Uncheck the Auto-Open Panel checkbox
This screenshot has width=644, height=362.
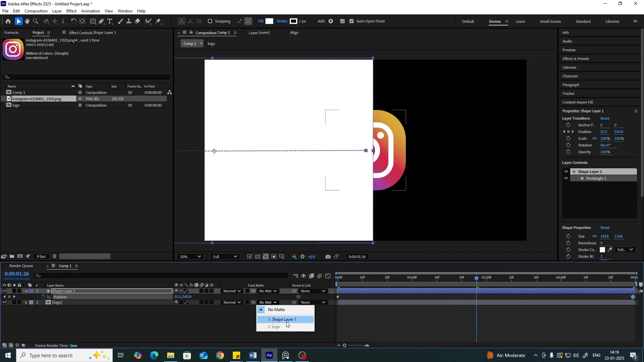point(352,21)
